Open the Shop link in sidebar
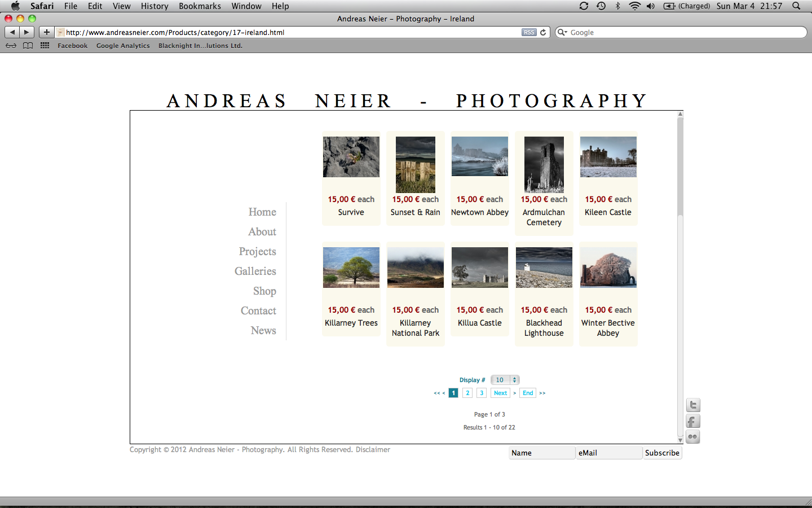This screenshot has width=812, height=508. coord(264,291)
